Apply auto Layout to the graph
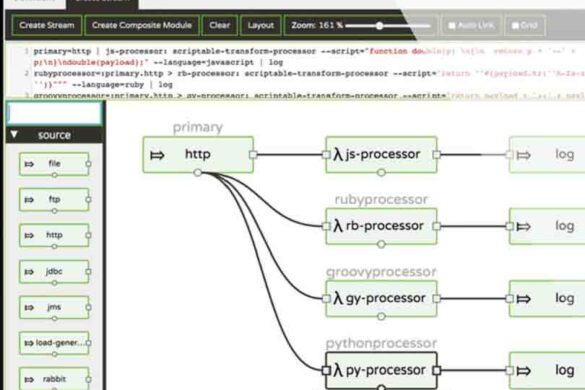585x390 pixels. coord(260,25)
